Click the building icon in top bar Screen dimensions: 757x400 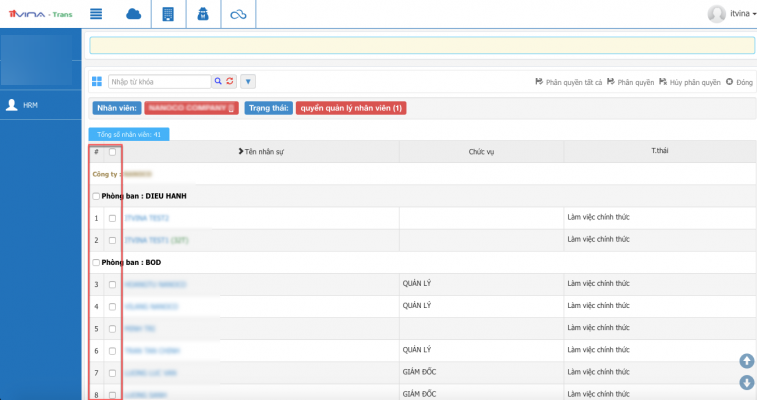tap(167, 14)
